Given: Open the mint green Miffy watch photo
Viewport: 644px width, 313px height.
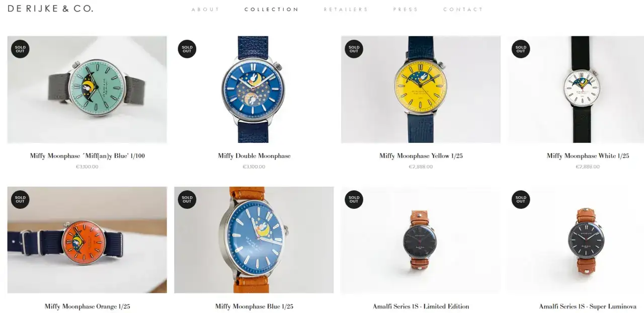Looking at the screenshot, I should pyautogui.click(x=87, y=90).
